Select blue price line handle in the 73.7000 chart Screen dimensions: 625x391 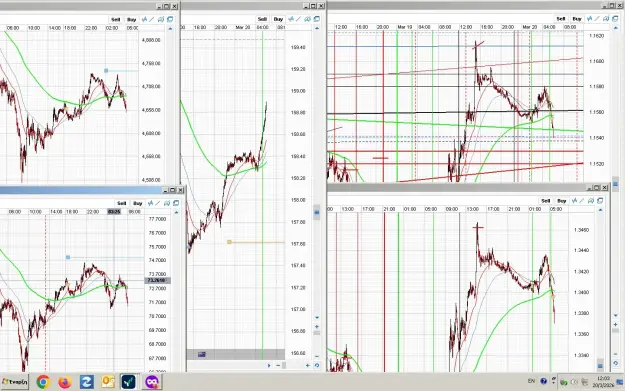tap(68, 257)
